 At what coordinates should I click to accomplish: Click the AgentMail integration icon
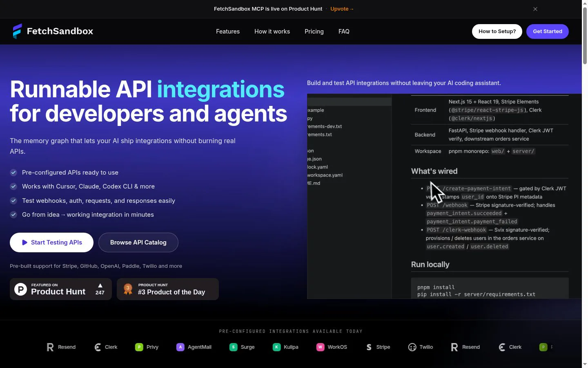[x=180, y=347]
